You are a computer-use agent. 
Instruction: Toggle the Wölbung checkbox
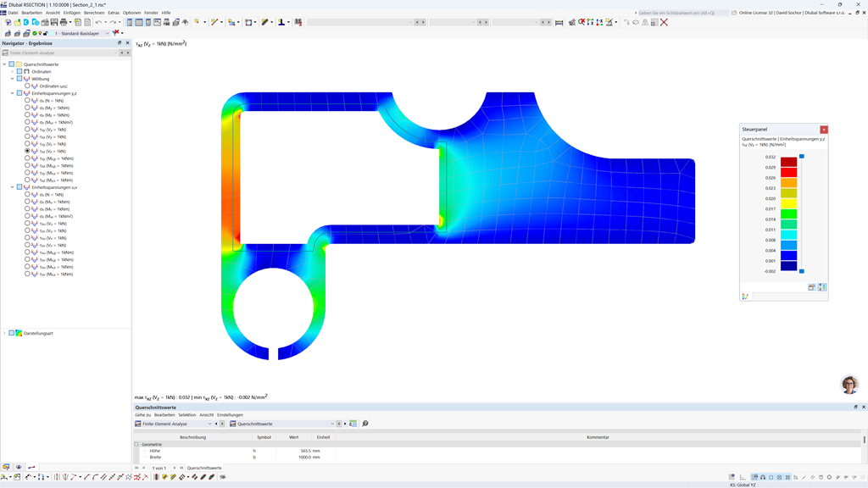[19, 79]
